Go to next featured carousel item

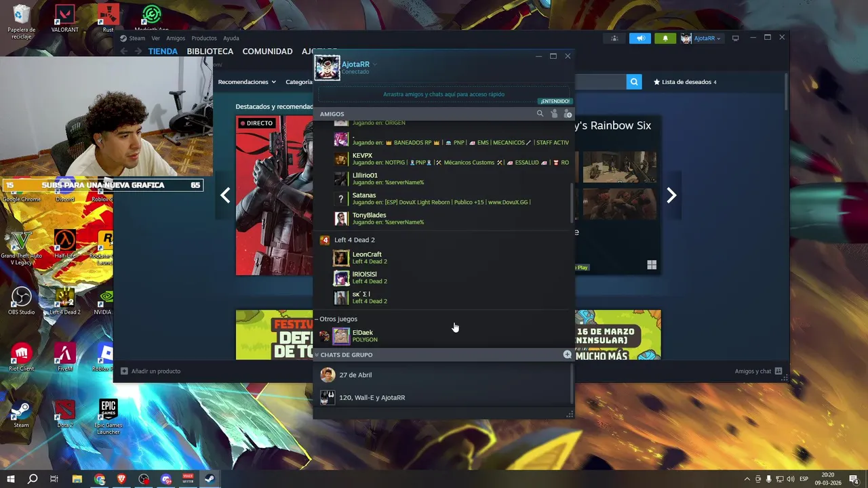click(x=671, y=195)
